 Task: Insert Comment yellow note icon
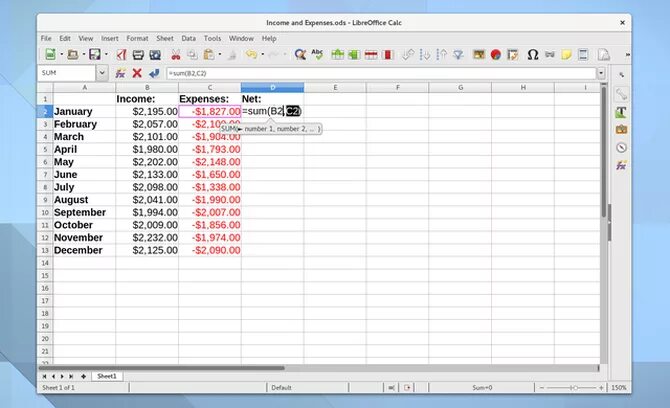(566, 54)
